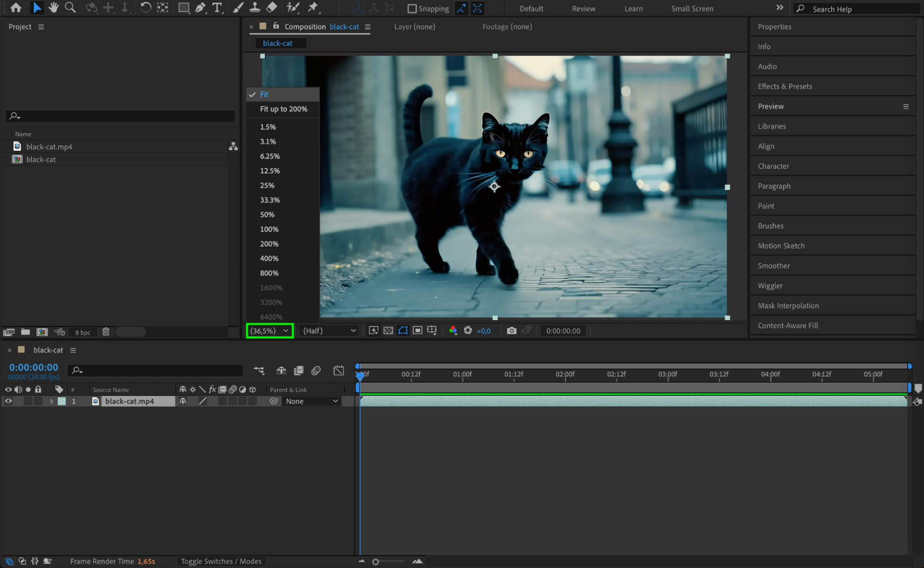Image resolution: width=924 pixels, height=568 pixels.
Task: Open the Half resolution dropdown
Action: click(x=329, y=331)
